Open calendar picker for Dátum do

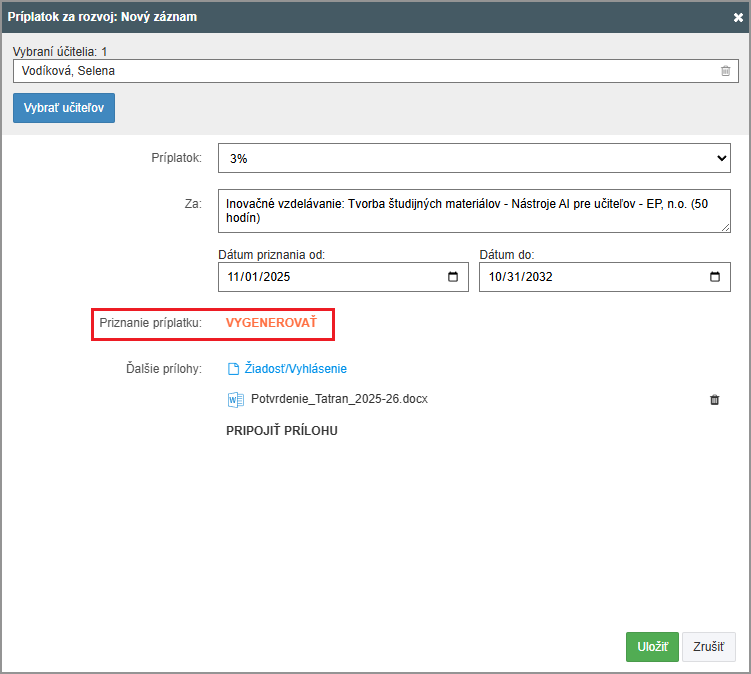pyautogui.click(x=714, y=277)
